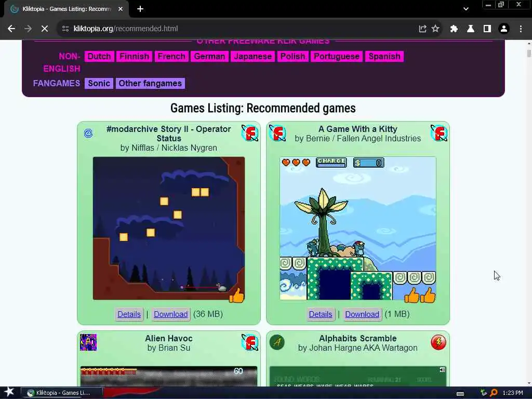Click the browser forward arrow
The width and height of the screenshot is (532, 399).
28,29
